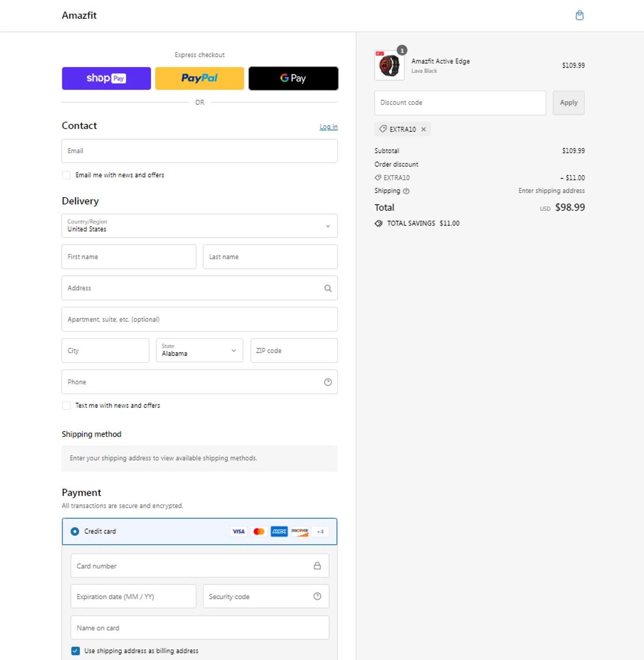Click the Subtotal $109.99 value
Image resolution: width=644 pixels, height=660 pixels.
(573, 150)
